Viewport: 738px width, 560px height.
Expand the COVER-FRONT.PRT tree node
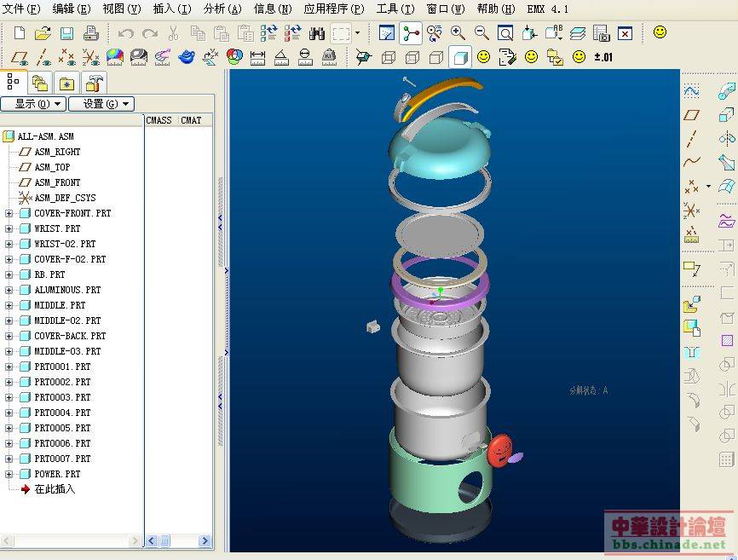(9, 213)
